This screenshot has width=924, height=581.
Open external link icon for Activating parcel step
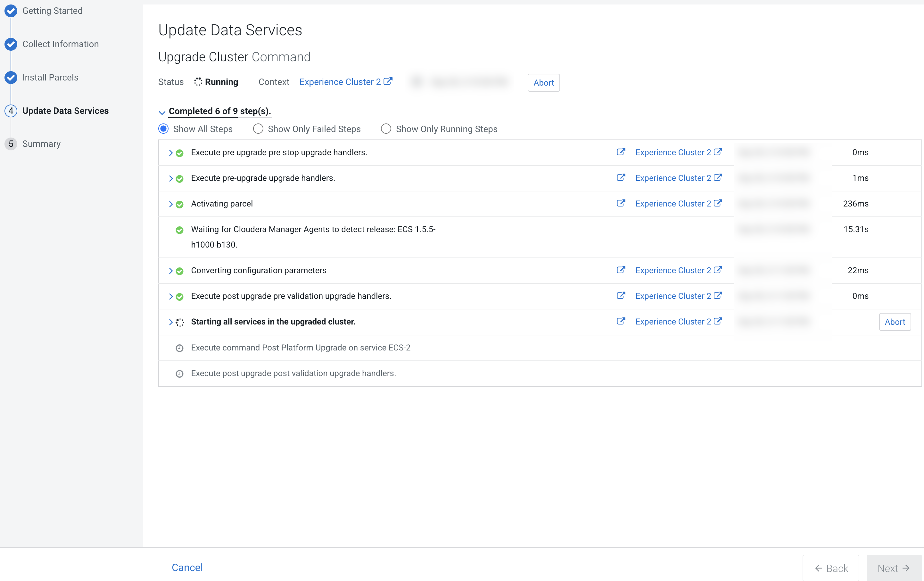[621, 203]
